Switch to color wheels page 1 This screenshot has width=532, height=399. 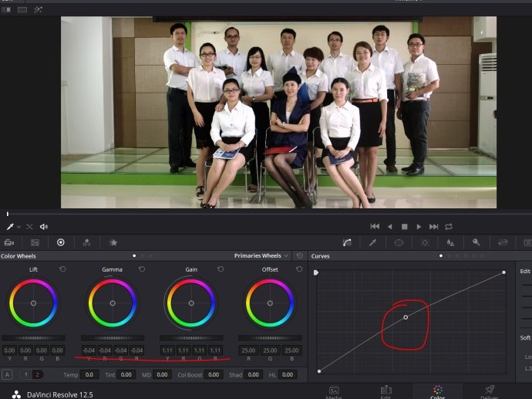coord(25,374)
